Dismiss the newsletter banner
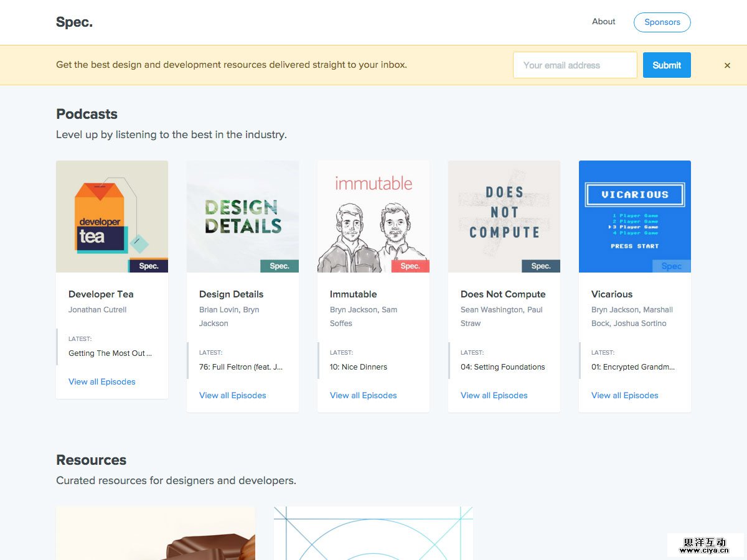The width and height of the screenshot is (747, 560). tap(727, 65)
